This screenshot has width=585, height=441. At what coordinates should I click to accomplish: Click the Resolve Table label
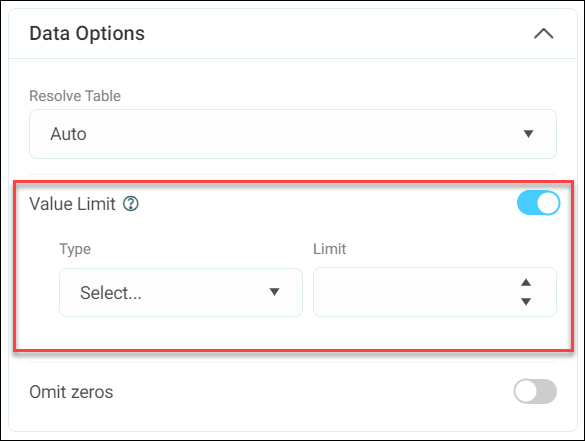click(x=75, y=96)
